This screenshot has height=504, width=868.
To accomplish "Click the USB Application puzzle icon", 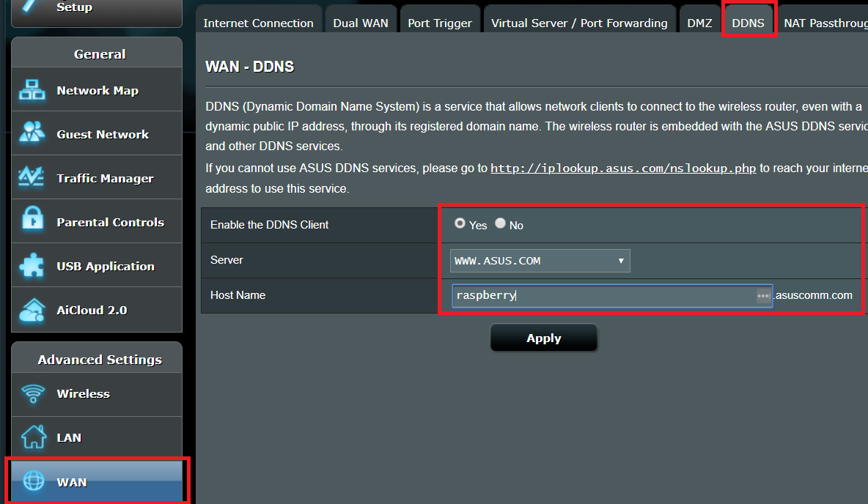I will click(x=32, y=265).
